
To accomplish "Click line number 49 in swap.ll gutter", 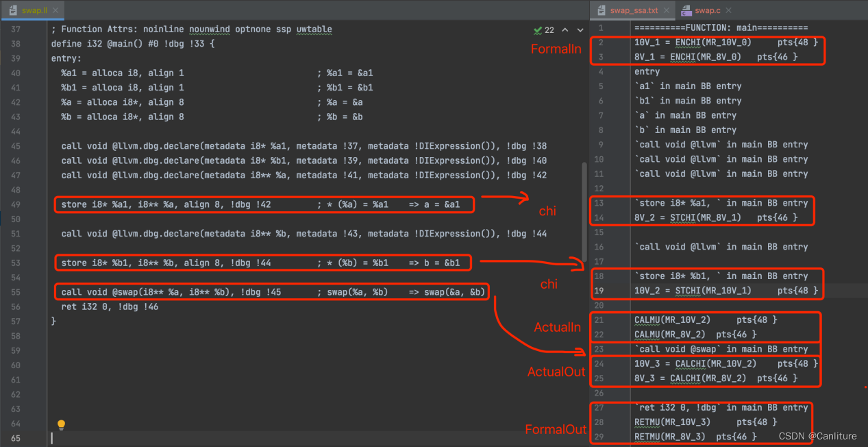I will point(16,204).
